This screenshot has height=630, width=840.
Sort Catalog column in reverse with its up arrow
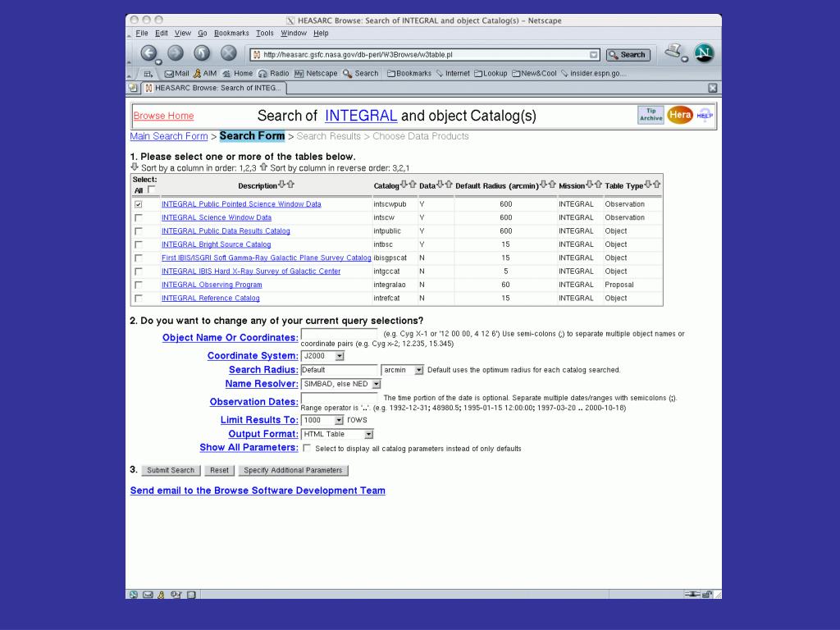point(413,185)
